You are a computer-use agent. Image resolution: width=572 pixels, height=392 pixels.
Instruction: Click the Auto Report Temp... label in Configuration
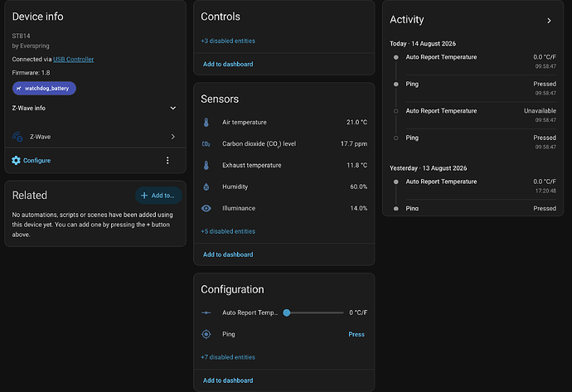250,312
